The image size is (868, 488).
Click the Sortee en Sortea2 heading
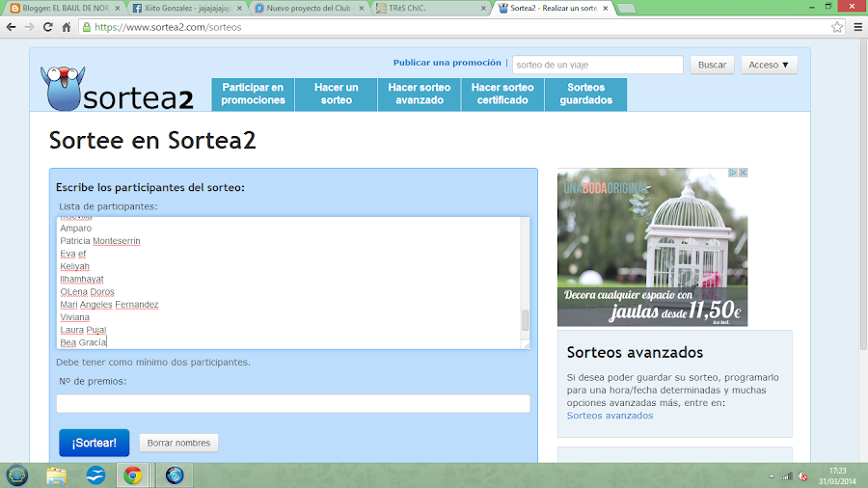(152, 140)
